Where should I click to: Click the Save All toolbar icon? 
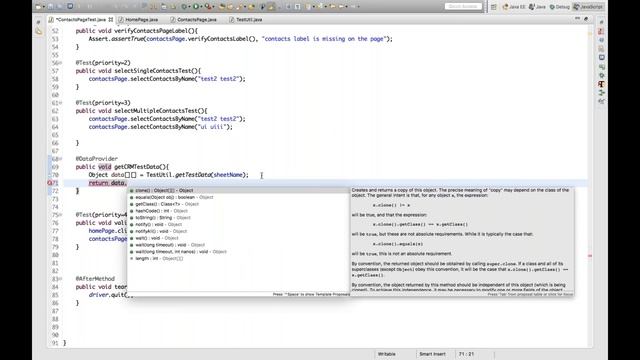coord(60,7)
